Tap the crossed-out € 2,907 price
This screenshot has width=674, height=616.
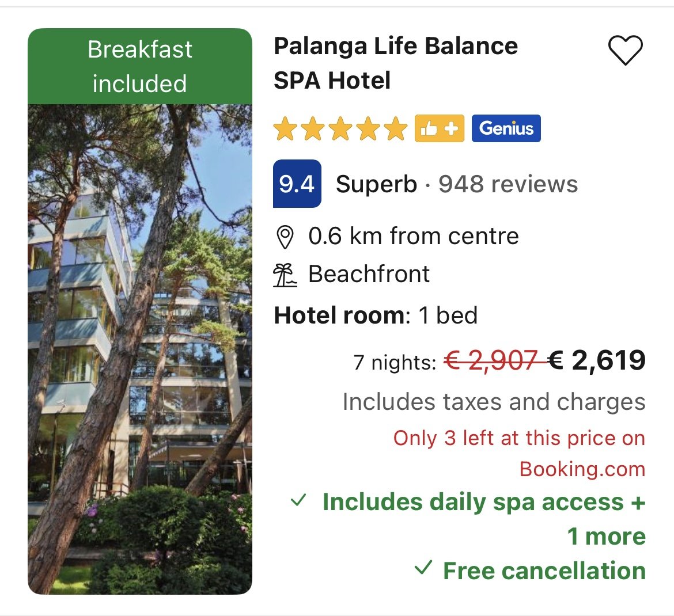pos(491,362)
